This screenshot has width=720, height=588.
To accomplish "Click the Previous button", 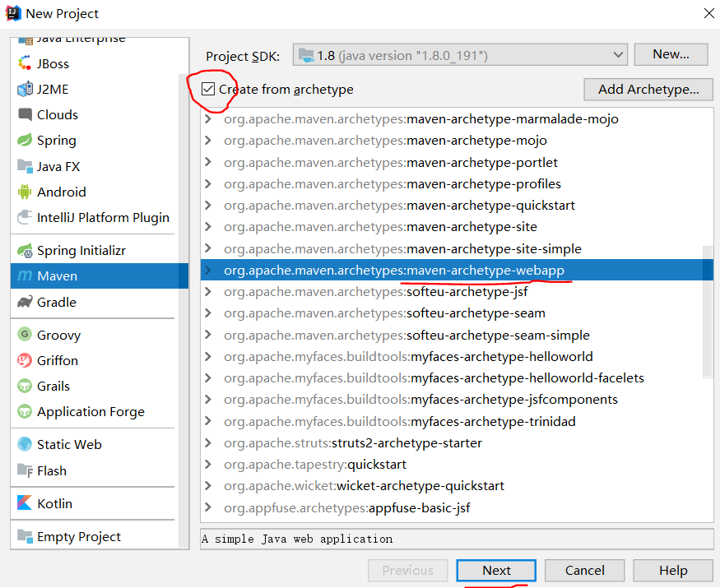I will (408, 570).
